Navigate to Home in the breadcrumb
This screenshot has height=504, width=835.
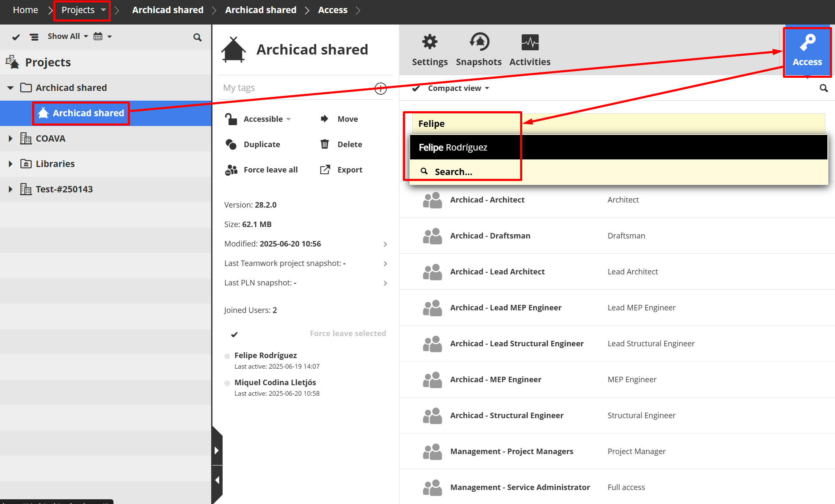(x=25, y=9)
